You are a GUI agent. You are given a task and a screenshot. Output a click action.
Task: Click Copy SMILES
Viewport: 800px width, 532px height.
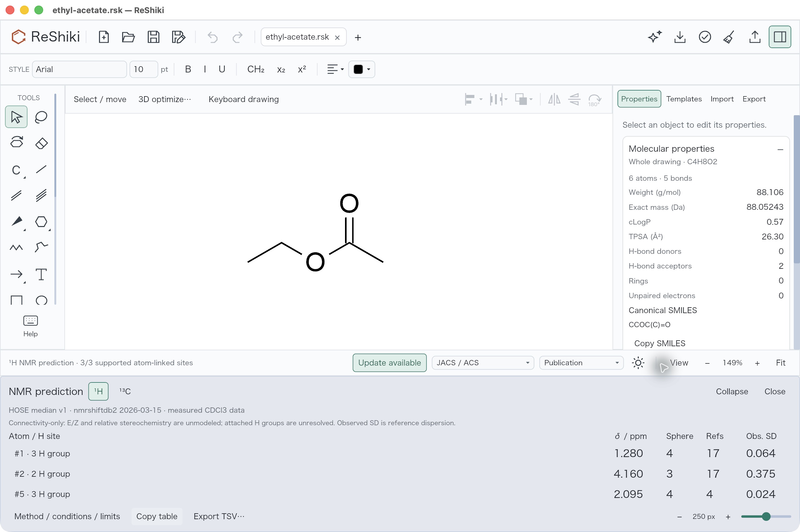coord(659,343)
